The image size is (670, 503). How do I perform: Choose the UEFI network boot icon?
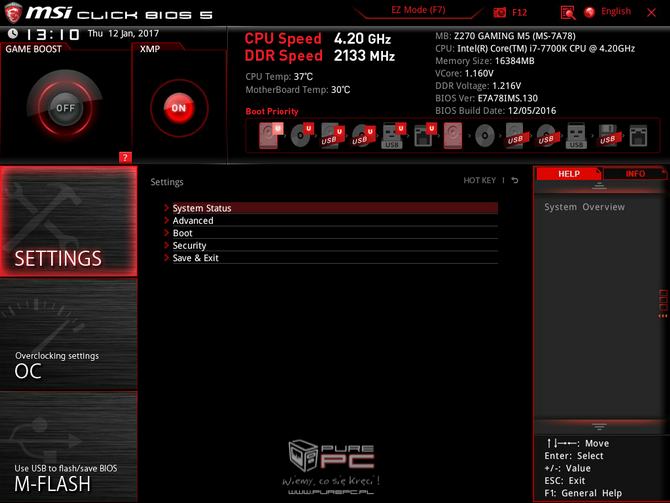coord(424,135)
